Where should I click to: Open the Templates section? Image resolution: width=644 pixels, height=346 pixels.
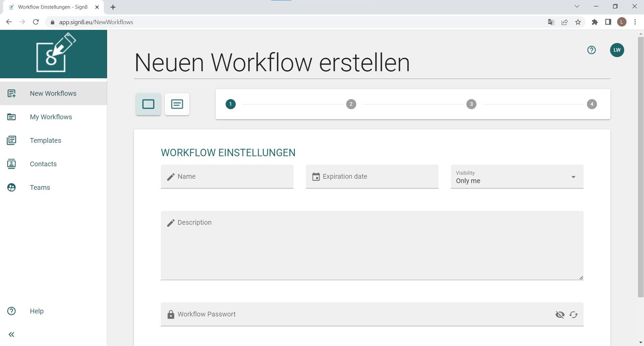(53, 140)
